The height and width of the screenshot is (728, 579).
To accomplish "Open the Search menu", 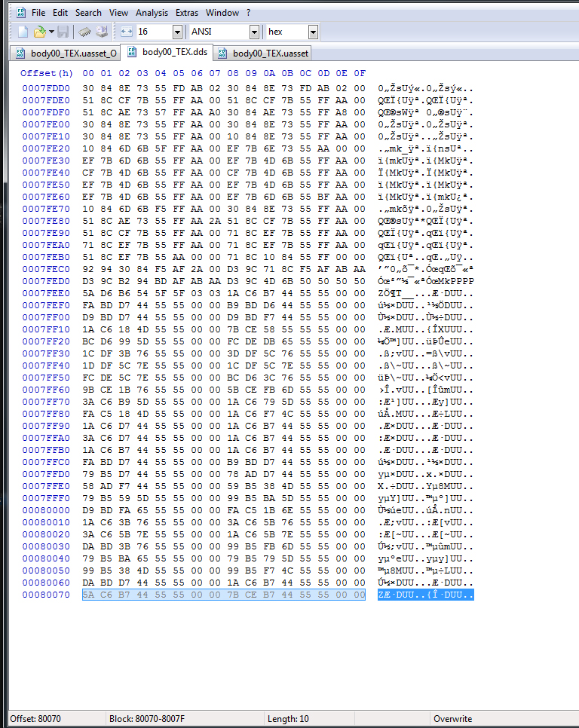I will 88,13.
